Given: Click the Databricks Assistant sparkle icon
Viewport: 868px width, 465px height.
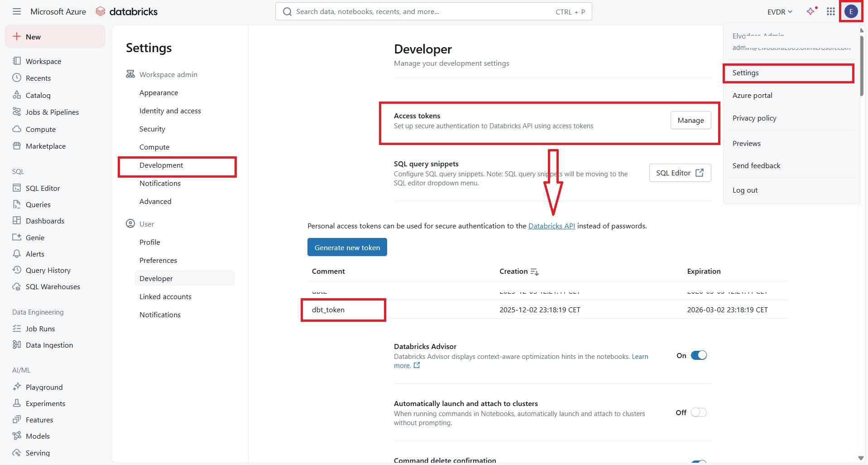Looking at the screenshot, I should [810, 11].
